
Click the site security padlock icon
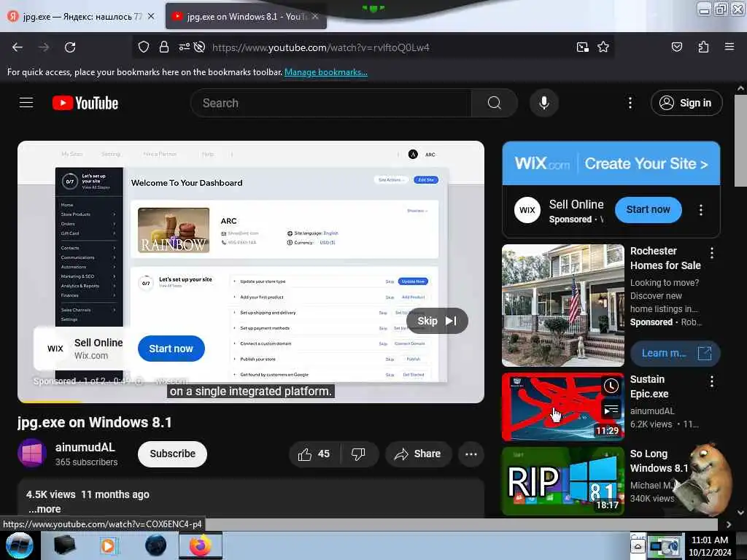coord(164,47)
